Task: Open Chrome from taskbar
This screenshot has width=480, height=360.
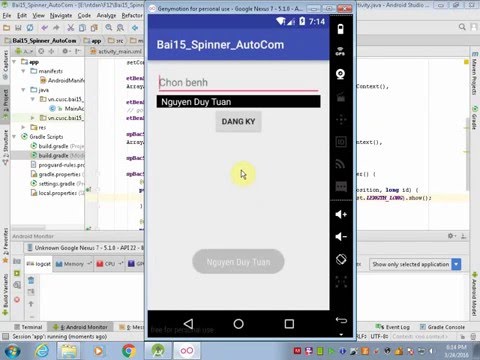Action: (x=129, y=351)
